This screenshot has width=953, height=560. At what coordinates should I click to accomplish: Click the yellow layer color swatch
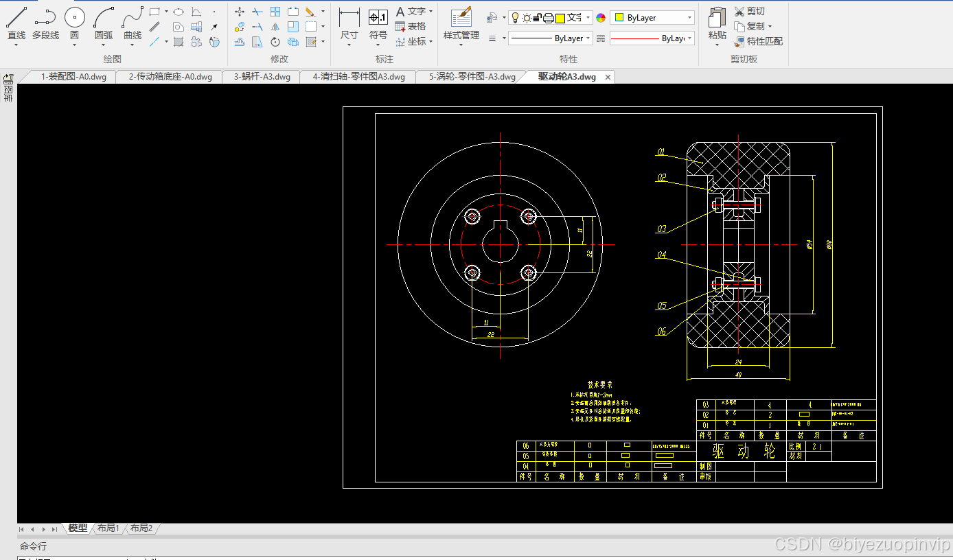[560, 19]
